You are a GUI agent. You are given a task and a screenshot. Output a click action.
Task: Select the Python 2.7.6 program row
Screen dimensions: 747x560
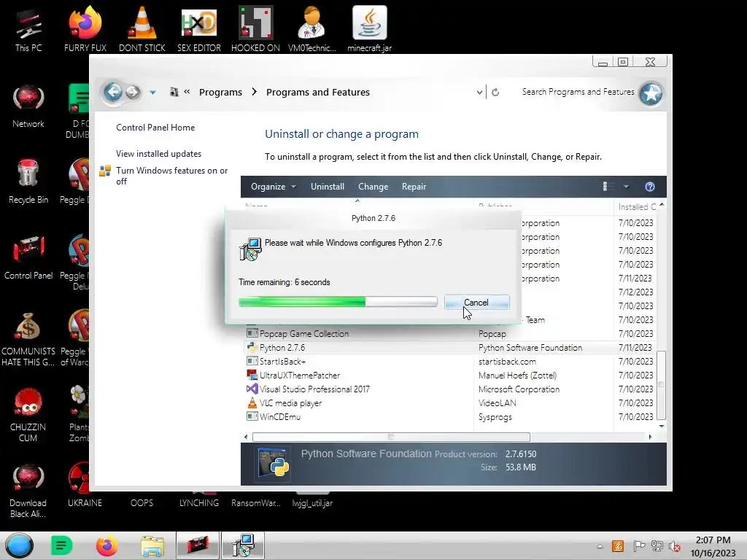point(449,348)
